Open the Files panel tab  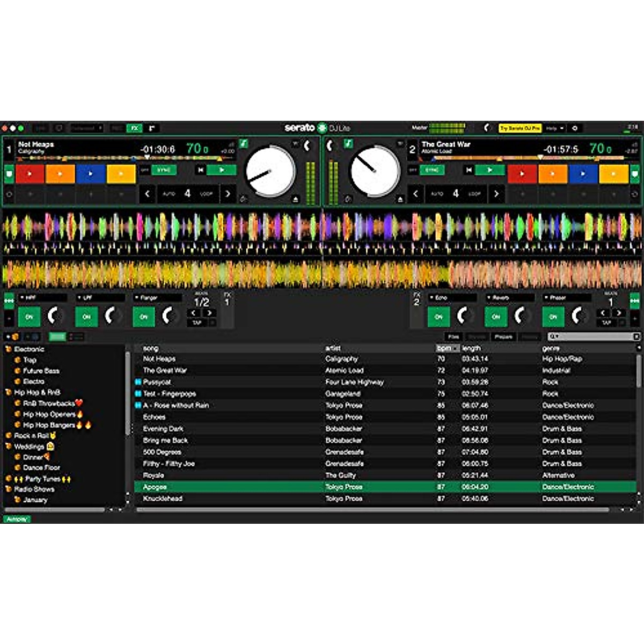(453, 337)
